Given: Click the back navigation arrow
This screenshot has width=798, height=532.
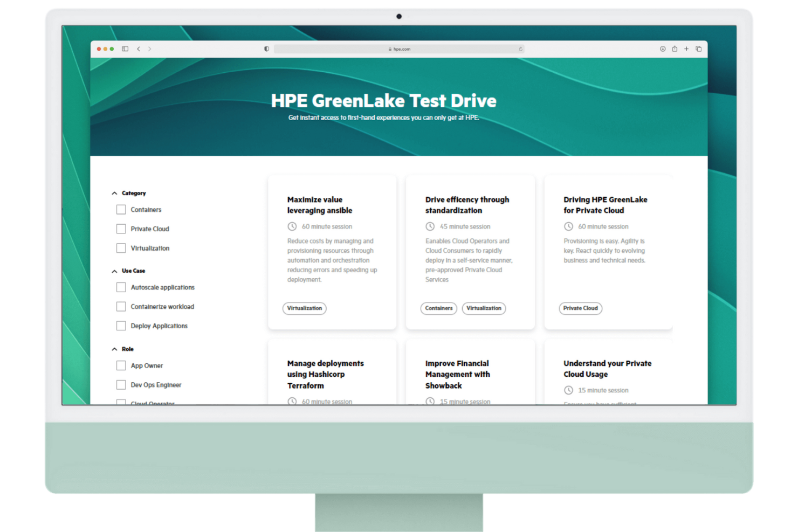Looking at the screenshot, I should pyautogui.click(x=139, y=49).
